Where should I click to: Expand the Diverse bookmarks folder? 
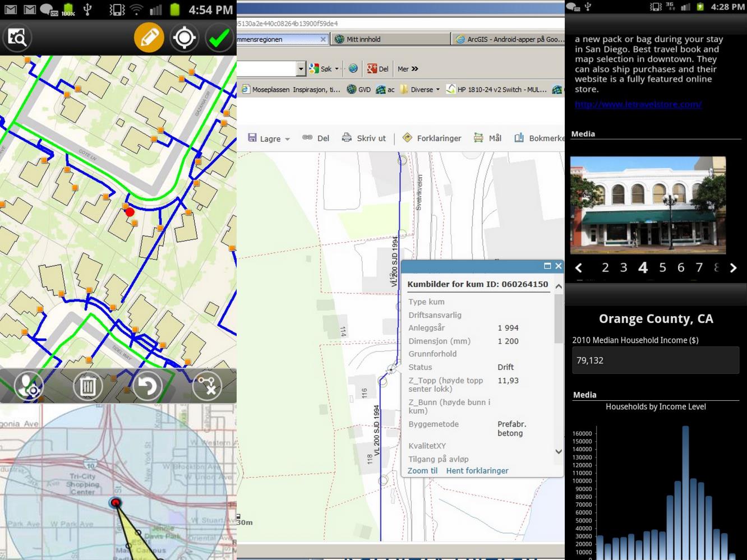(x=420, y=89)
